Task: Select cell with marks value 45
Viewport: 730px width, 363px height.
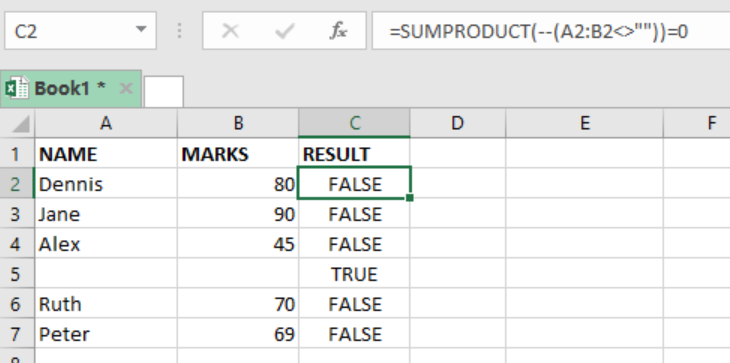Action: tap(238, 244)
